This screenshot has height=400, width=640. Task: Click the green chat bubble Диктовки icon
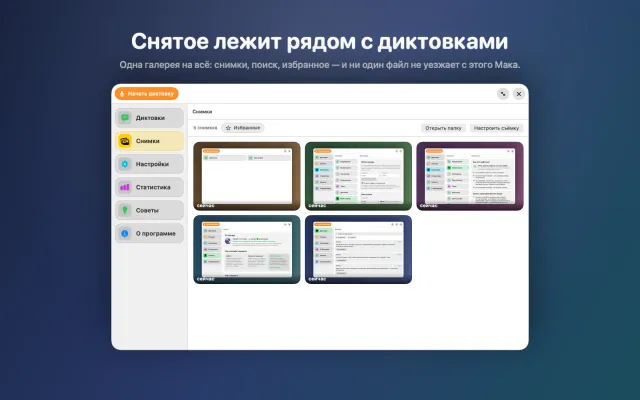[x=125, y=118]
